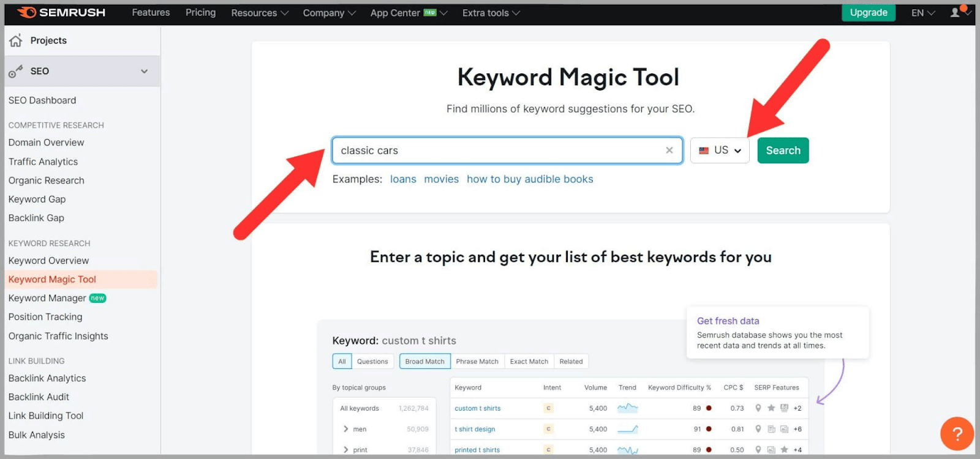
Task: Expand the Extra tools menu
Action: point(491,13)
